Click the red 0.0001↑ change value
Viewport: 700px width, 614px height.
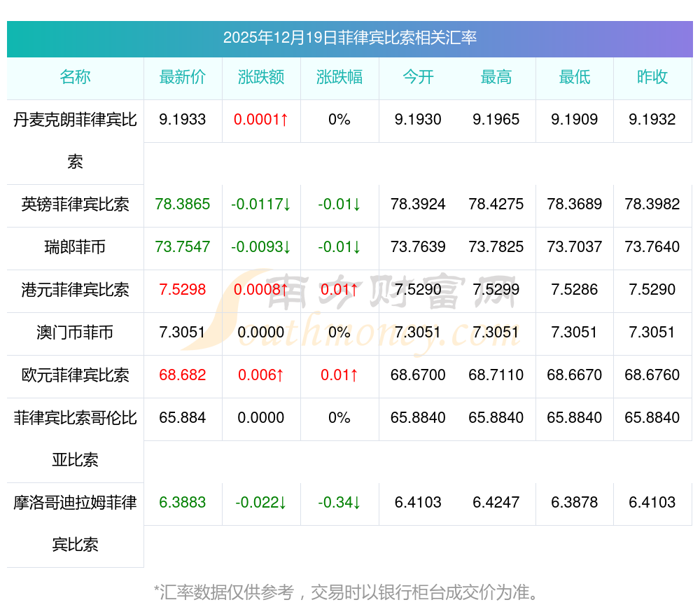coord(261,120)
